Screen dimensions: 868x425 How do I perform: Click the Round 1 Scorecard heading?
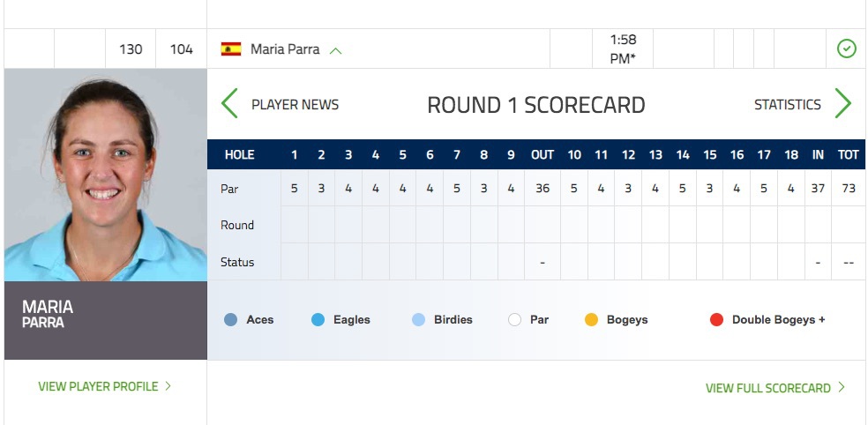tap(536, 106)
